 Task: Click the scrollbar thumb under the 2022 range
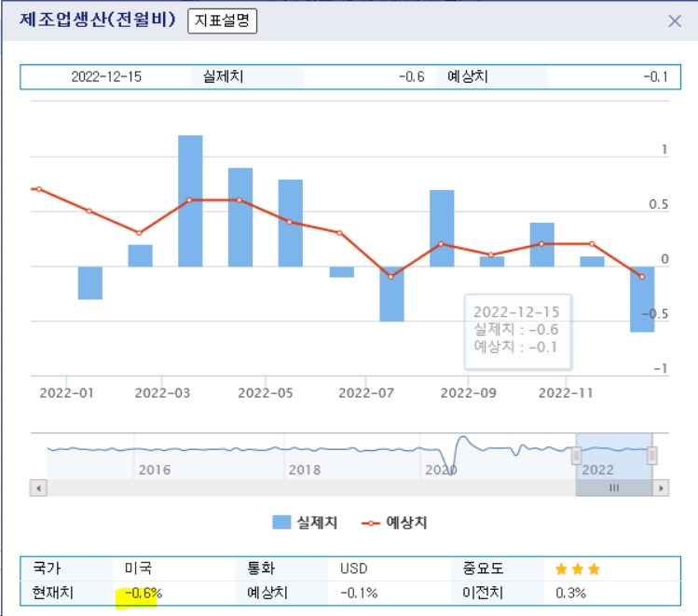coord(614,488)
